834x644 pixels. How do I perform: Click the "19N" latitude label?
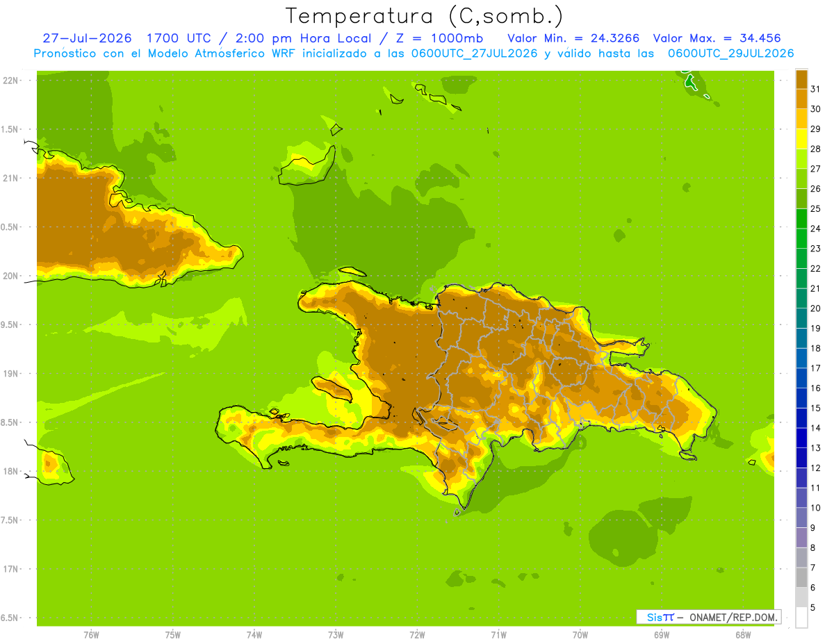coord(12,373)
